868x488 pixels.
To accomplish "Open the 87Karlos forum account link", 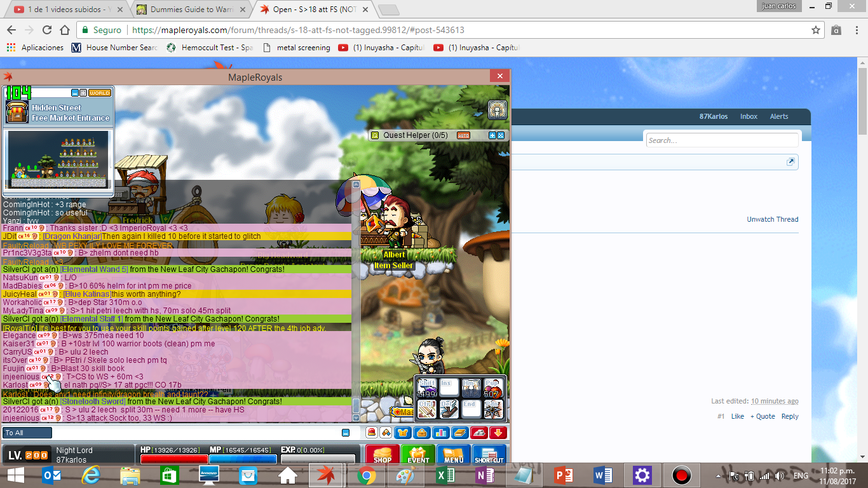I will 714,116.
